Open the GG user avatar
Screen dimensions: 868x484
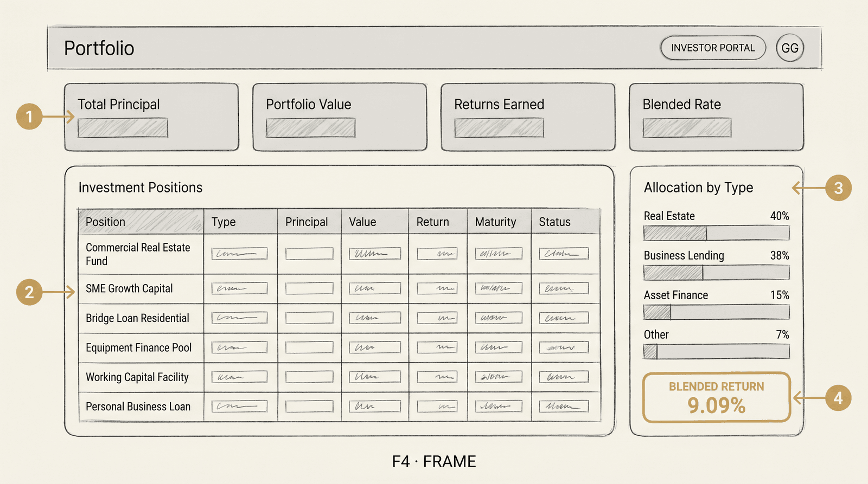790,48
